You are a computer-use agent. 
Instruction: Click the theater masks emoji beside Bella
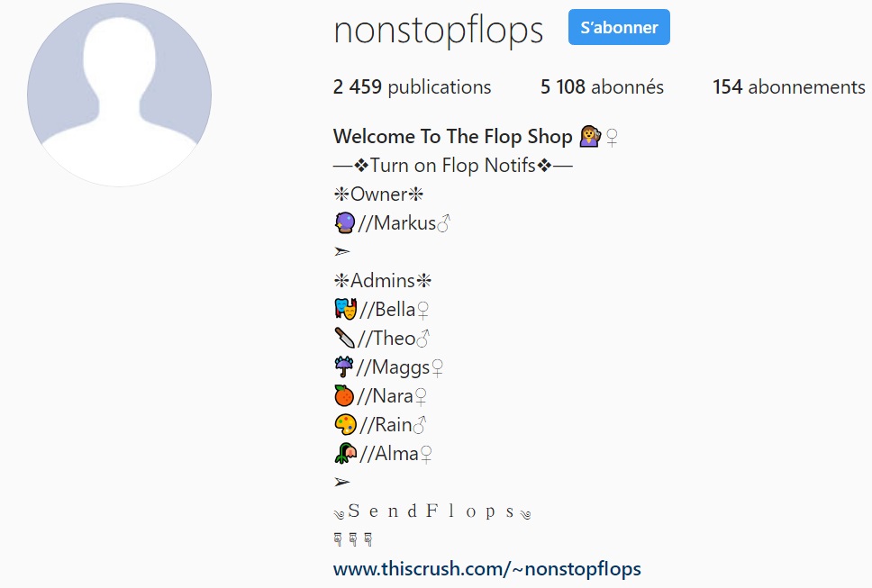pos(345,310)
